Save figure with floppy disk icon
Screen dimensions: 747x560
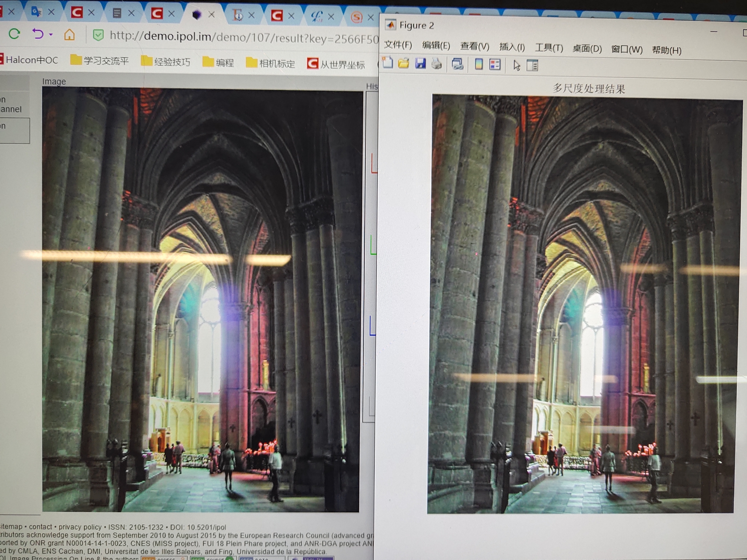420,64
